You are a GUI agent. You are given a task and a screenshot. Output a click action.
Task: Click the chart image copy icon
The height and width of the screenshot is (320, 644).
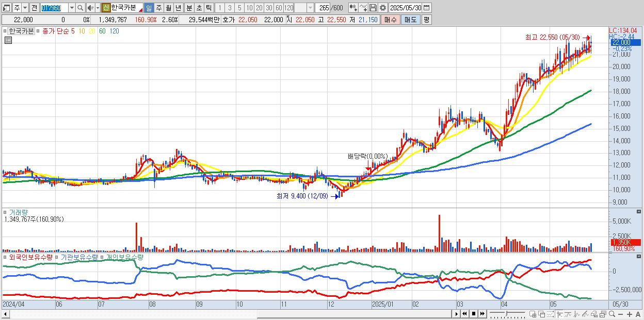point(603,314)
